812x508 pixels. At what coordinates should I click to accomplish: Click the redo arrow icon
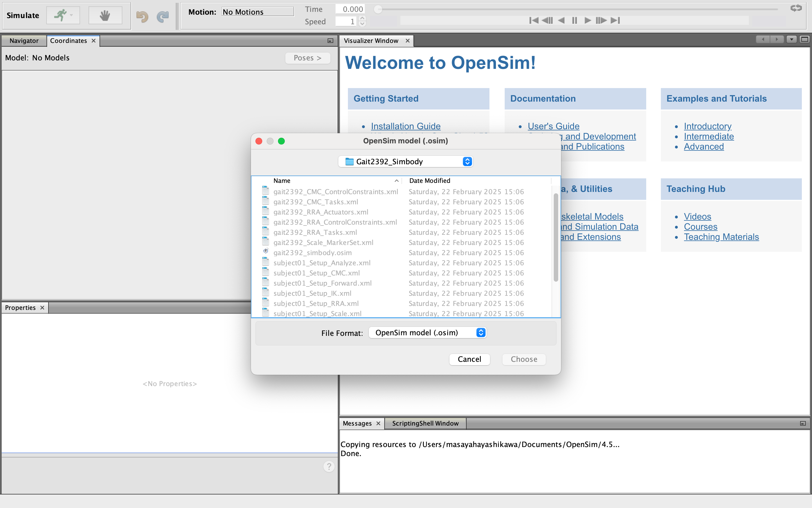(x=163, y=16)
